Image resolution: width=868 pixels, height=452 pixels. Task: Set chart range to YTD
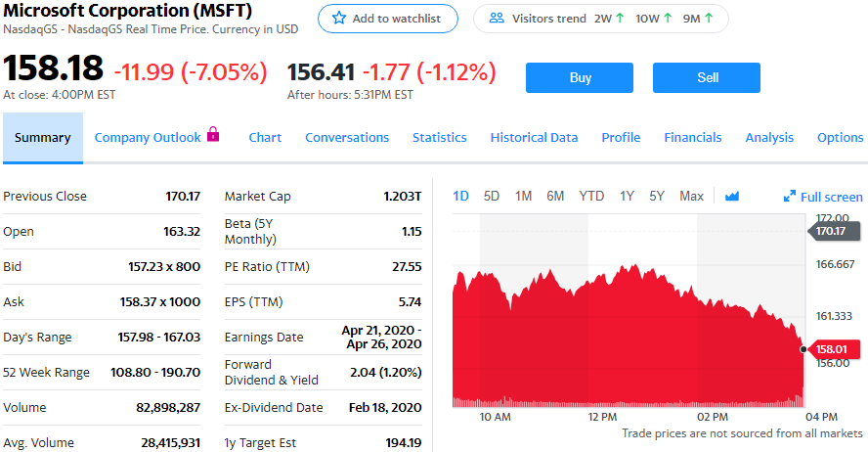point(591,197)
